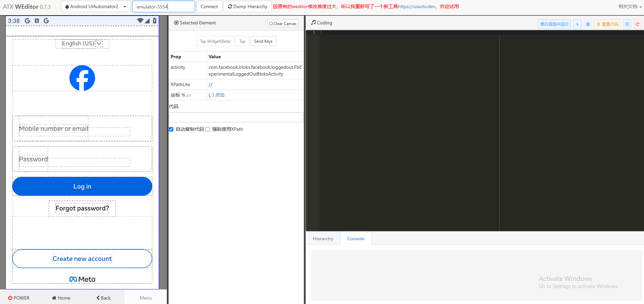This screenshot has height=304, width=644.
Task: Click the Connect button
Action: (x=209, y=6)
